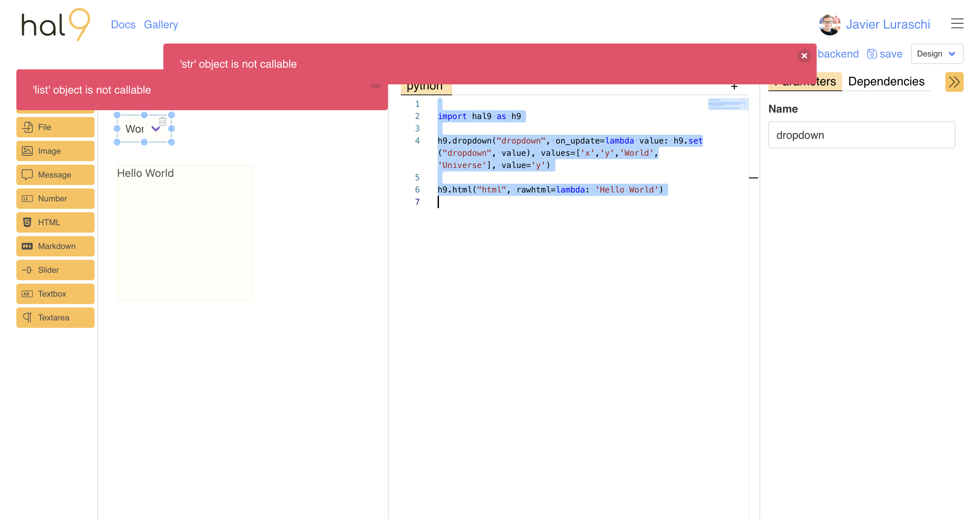Collapse the right panel with double arrows
The image size is (980, 519).
tap(954, 82)
